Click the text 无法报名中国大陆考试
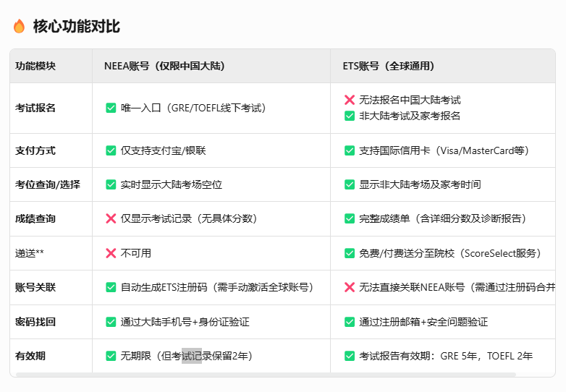Screen dimensions: 566x392 (410, 100)
